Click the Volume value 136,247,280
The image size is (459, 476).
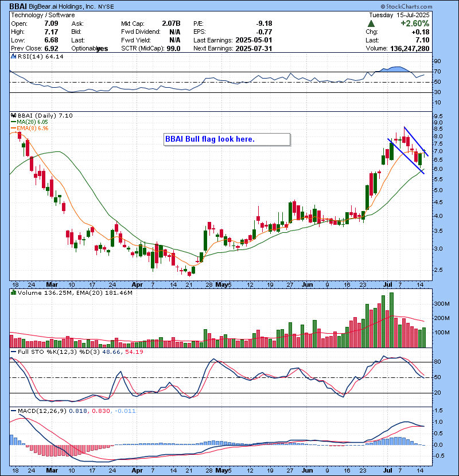(x=410, y=48)
